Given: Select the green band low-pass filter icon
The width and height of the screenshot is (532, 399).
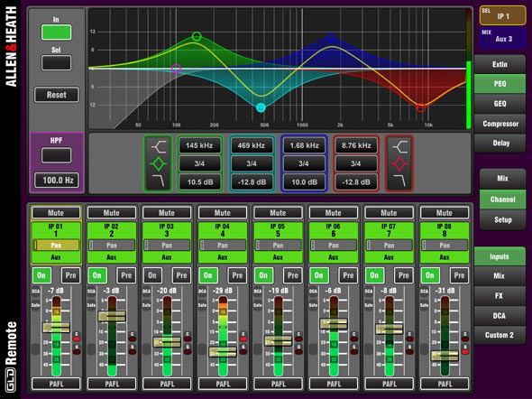Looking at the screenshot, I should pyautogui.click(x=159, y=181).
